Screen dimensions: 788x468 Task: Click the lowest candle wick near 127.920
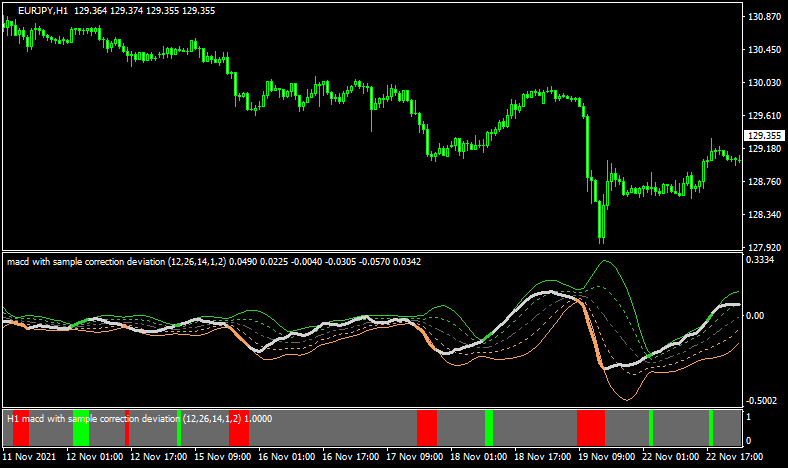(x=602, y=240)
